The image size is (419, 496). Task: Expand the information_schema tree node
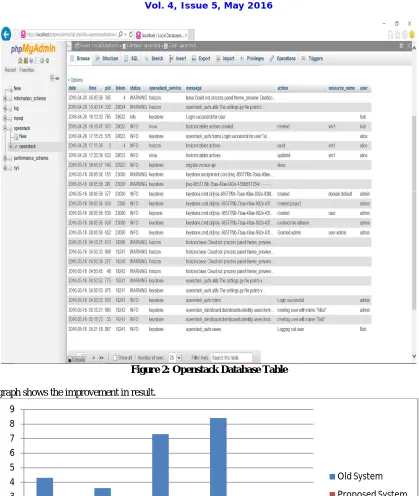pyautogui.click(x=5, y=98)
